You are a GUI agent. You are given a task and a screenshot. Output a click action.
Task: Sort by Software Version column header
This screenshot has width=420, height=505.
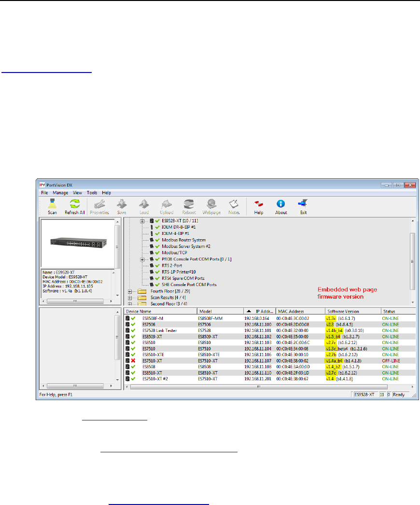click(x=353, y=311)
